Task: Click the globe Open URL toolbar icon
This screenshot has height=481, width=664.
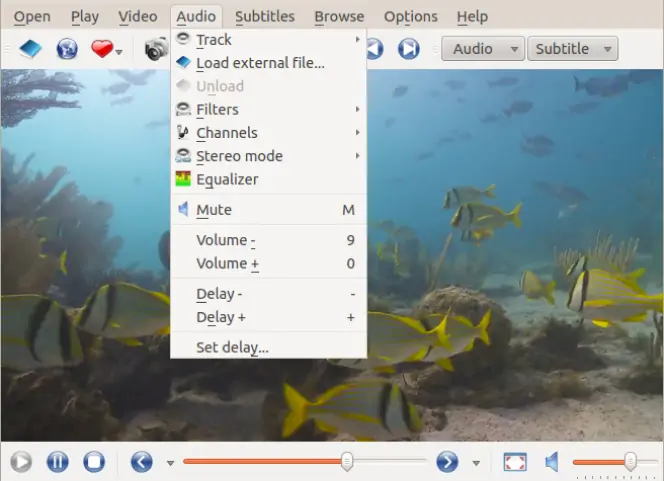Action: click(x=67, y=49)
